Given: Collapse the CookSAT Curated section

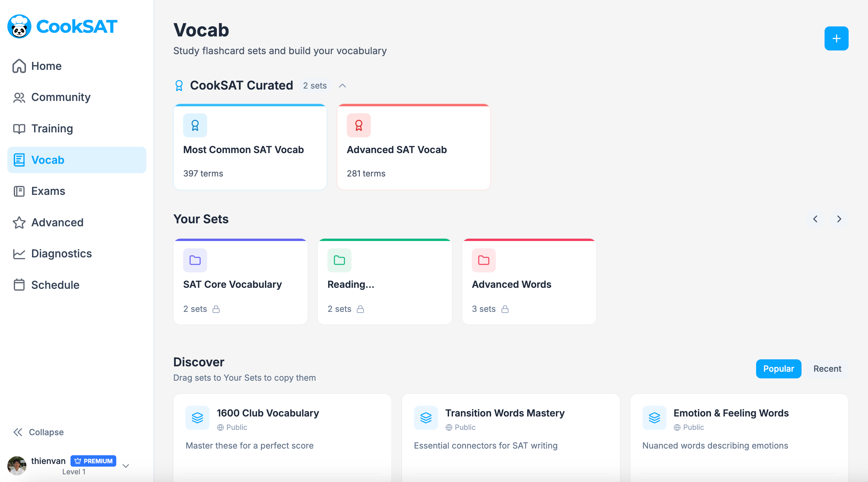Looking at the screenshot, I should coord(342,86).
